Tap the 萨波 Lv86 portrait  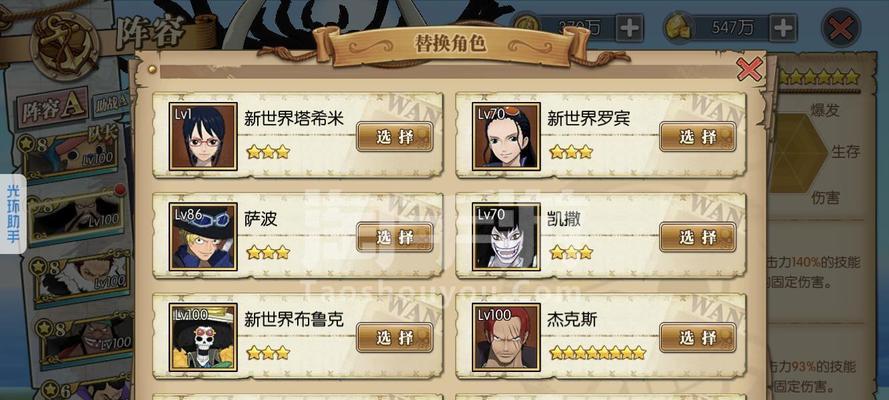203,237
